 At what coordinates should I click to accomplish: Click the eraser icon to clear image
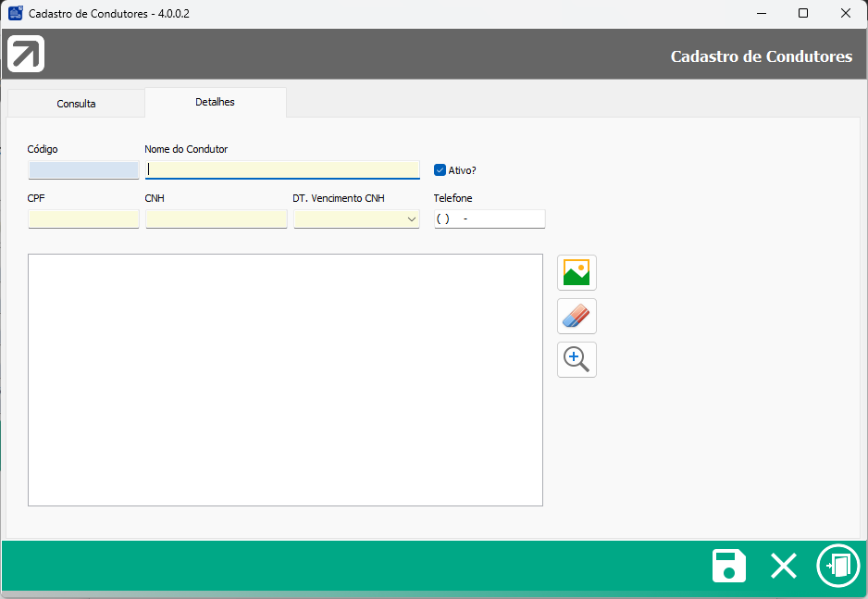[577, 317]
